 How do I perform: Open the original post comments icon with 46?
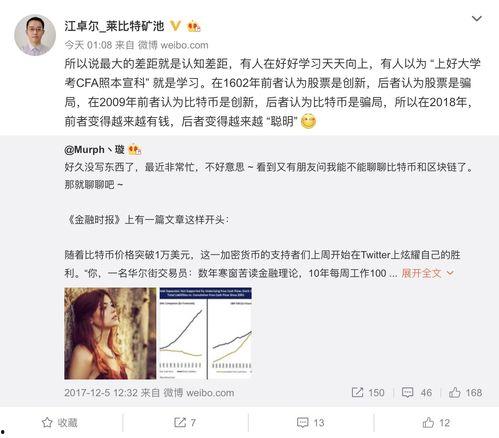point(417,392)
